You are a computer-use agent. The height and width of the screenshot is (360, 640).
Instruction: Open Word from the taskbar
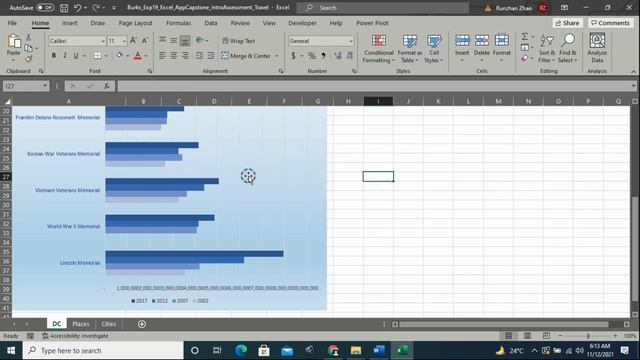click(x=378, y=351)
